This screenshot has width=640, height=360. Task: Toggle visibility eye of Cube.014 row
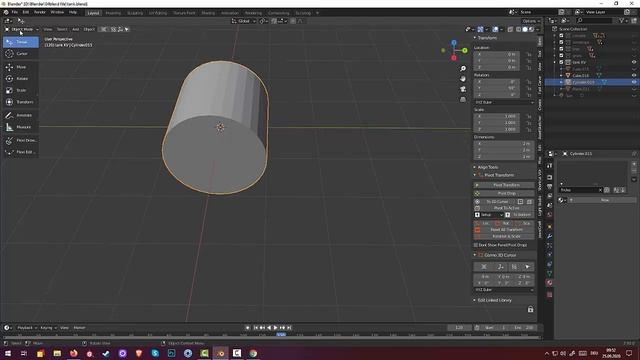tap(634, 76)
